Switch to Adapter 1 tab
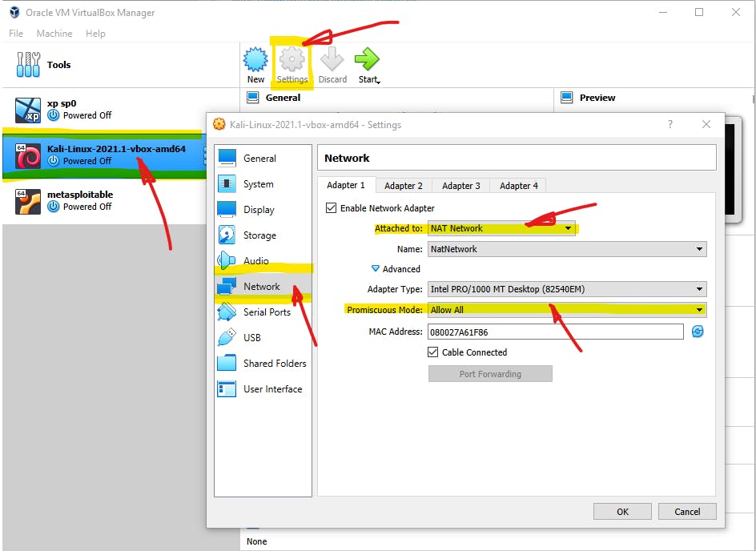Screen dimensions: 756x551 tap(345, 185)
